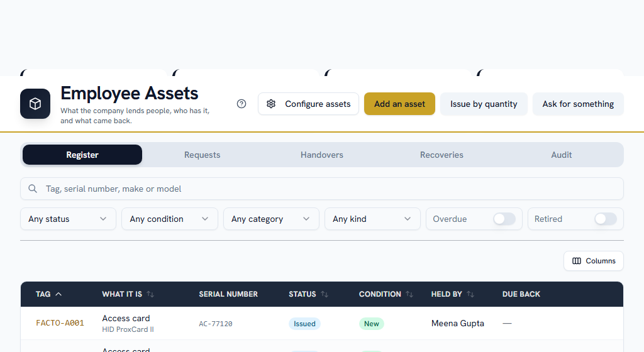Screen dimensions: 644x352
Task: Go to the Recoveries tab
Action: coord(441,155)
